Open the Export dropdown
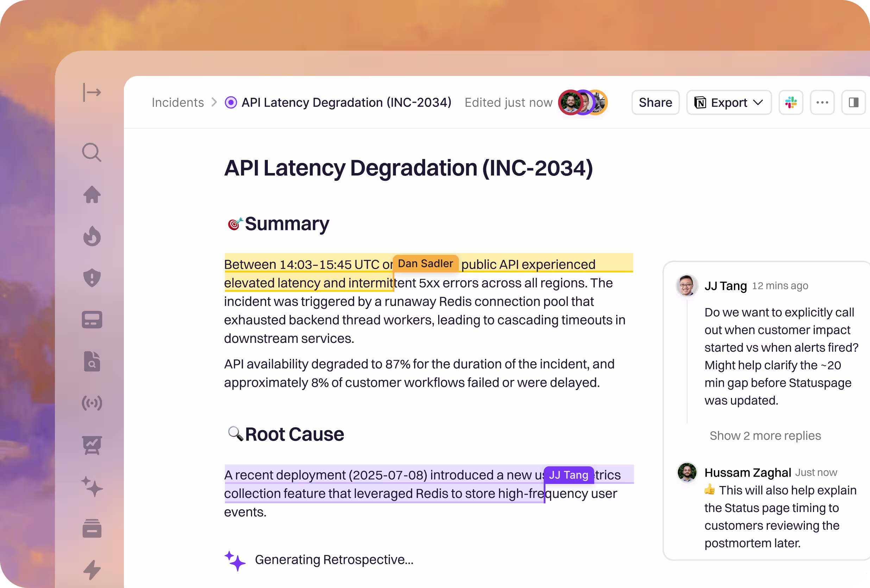Viewport: 870px width, 588px height. click(x=729, y=102)
